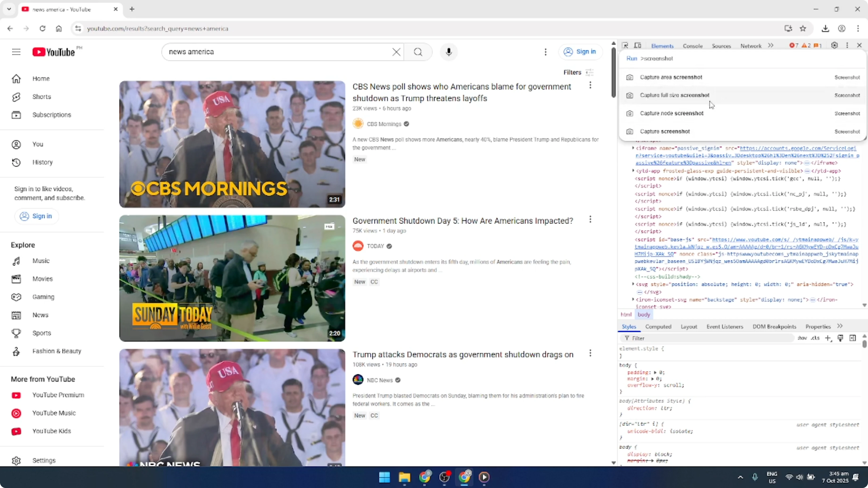Open the Event Listeners tab
The height and width of the screenshot is (488, 868).
[724, 327]
